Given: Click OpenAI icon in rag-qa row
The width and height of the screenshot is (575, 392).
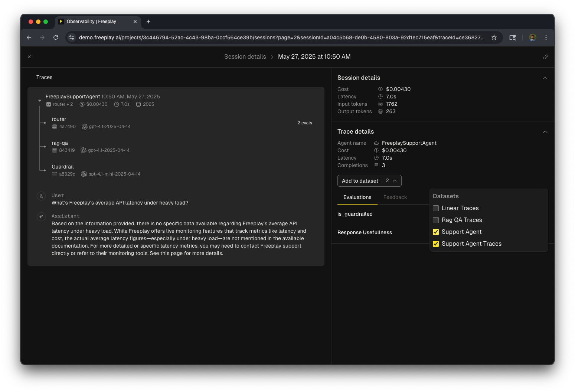Looking at the screenshot, I should pos(84,150).
